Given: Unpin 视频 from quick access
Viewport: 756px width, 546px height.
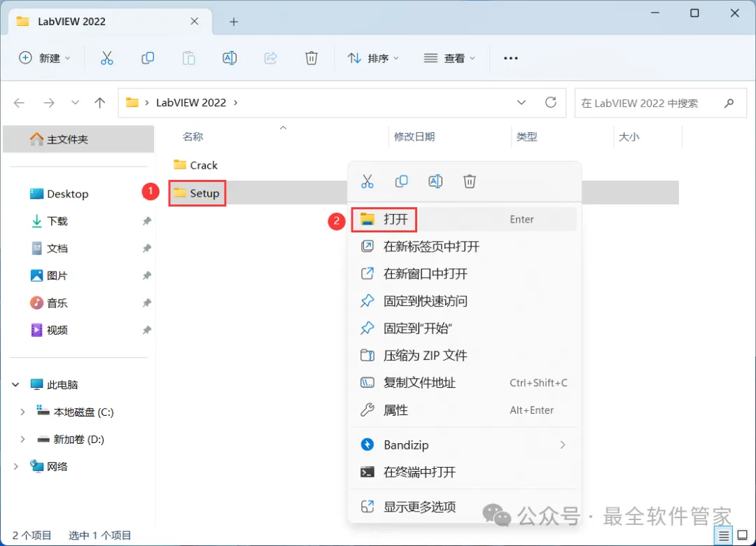Looking at the screenshot, I should 146,330.
